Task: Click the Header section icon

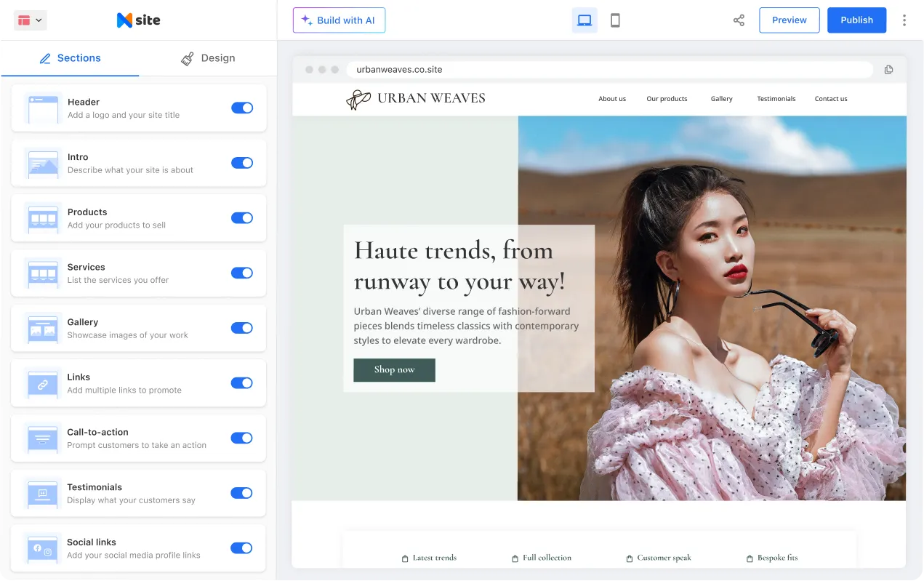Action: (43, 108)
